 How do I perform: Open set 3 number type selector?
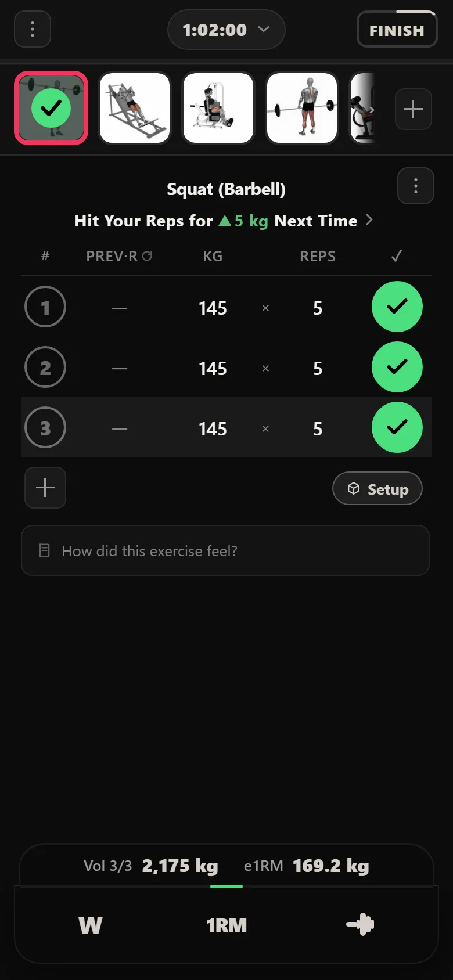45,427
